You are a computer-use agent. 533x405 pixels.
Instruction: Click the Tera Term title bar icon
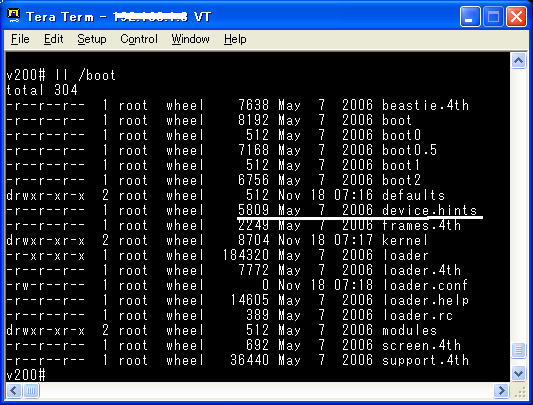point(14,16)
